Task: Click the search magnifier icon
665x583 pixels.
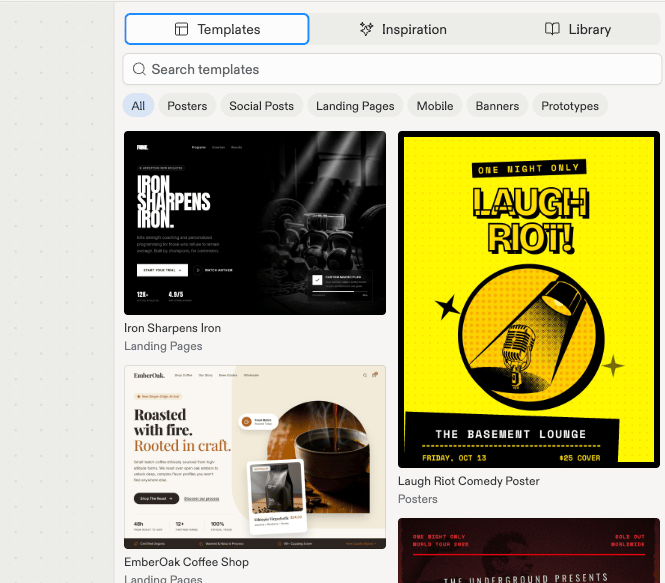Action: tap(139, 69)
